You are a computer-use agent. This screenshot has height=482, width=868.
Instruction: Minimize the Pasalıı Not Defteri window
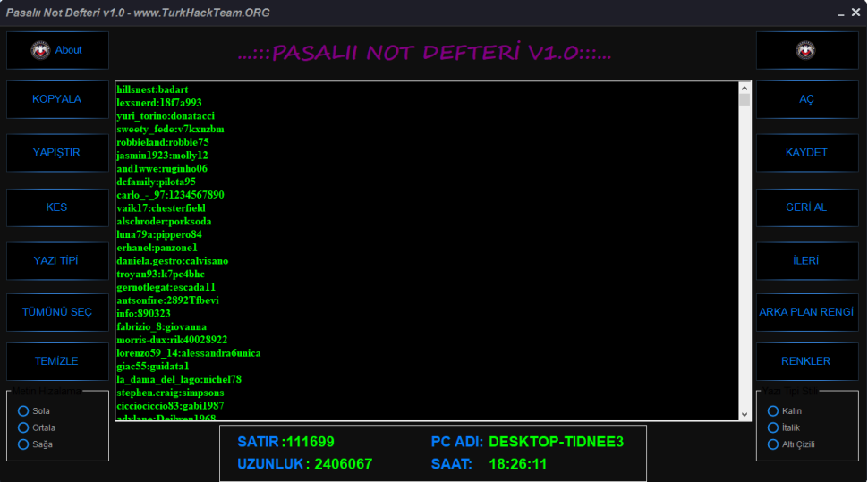coord(841,13)
